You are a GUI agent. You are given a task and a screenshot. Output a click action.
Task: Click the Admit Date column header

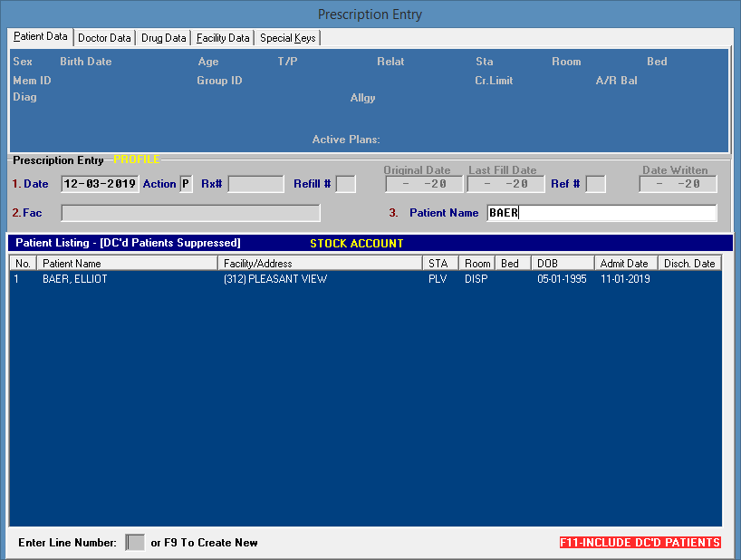pos(626,264)
